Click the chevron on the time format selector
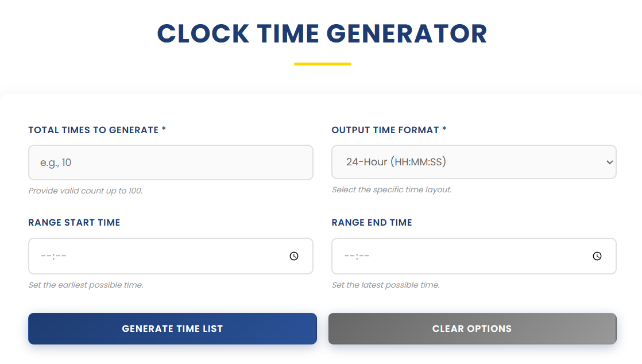The height and width of the screenshot is (364, 642). pyautogui.click(x=610, y=162)
